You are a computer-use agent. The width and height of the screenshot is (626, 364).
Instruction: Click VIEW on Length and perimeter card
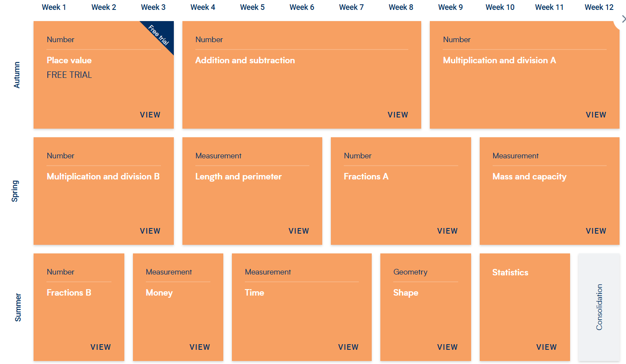(x=299, y=231)
